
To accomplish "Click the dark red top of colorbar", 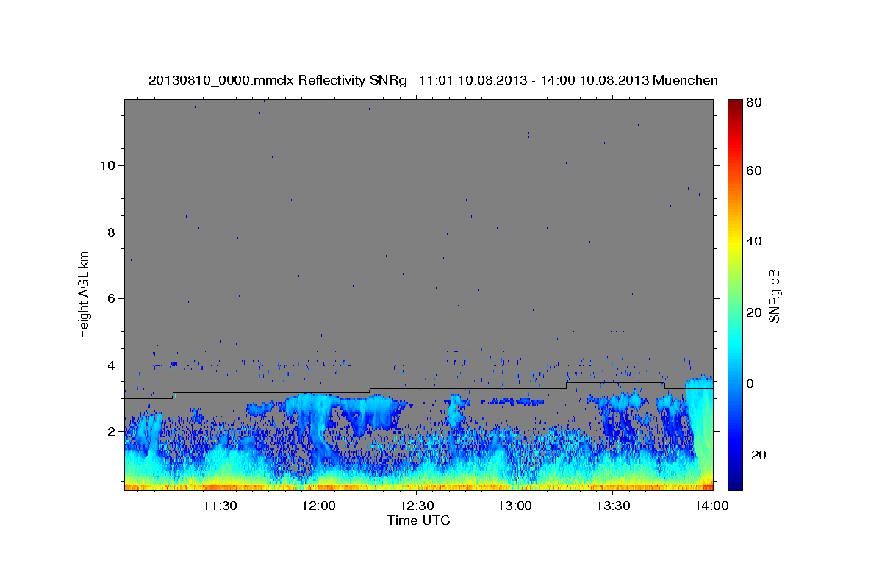I will coord(735,104).
